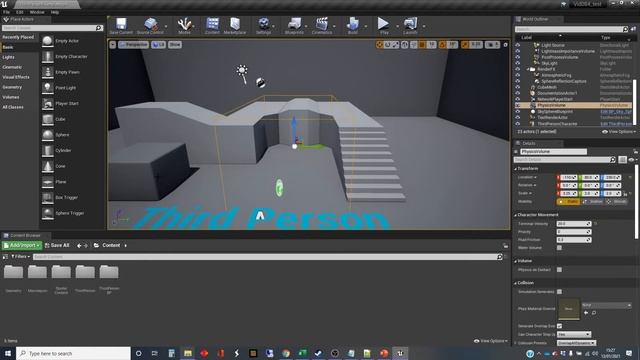Select the Geometry category in Place Actors
640x360 pixels.
pyautogui.click(x=12, y=87)
